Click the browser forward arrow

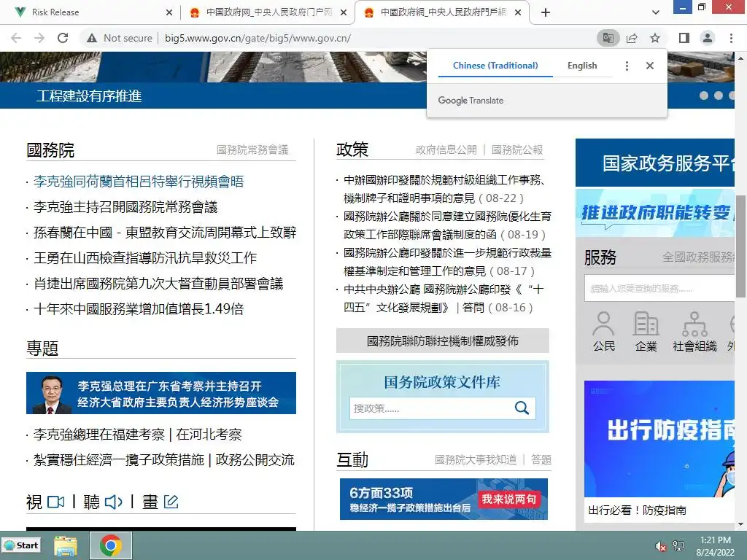(39, 38)
